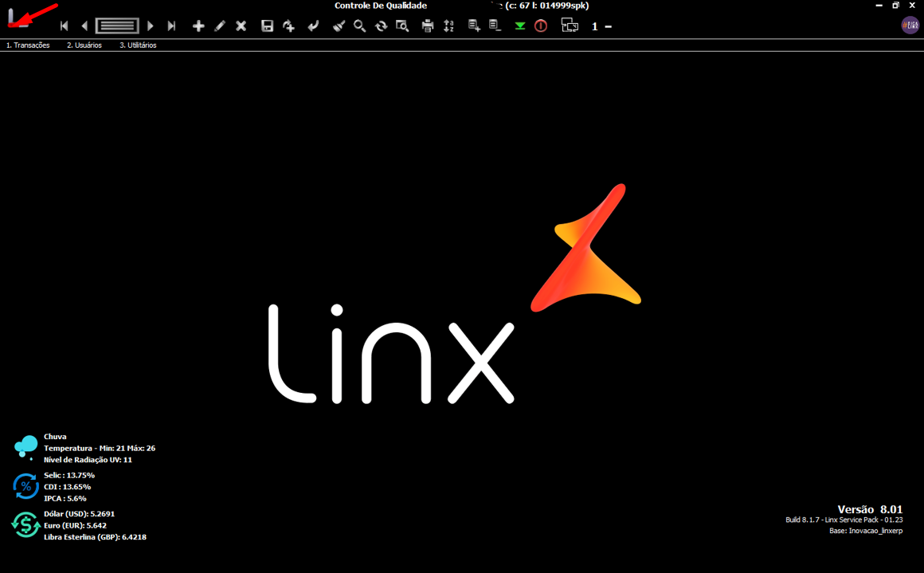Restore the window with the restore button
Viewport: 924px width, 573px height.
pyautogui.click(x=895, y=6)
